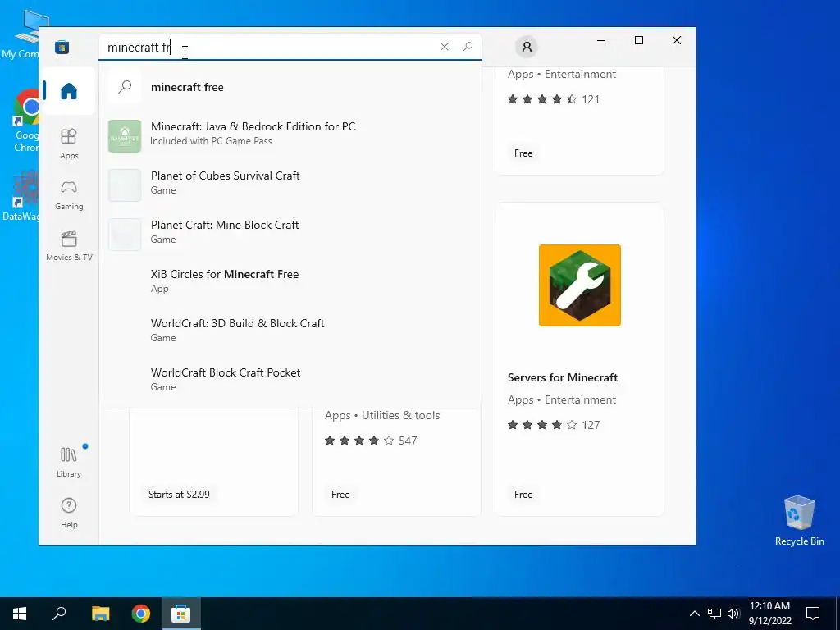Open File Explorer from taskbar

(x=100, y=614)
